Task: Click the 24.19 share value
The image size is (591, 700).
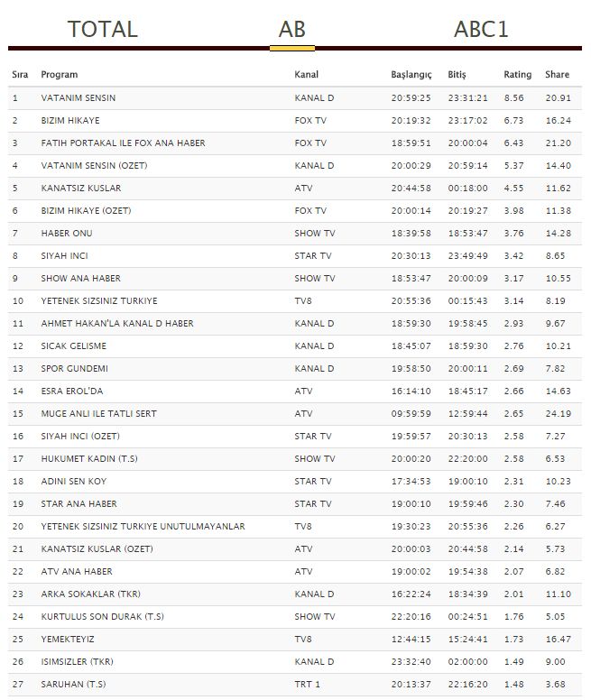Action: point(557,413)
